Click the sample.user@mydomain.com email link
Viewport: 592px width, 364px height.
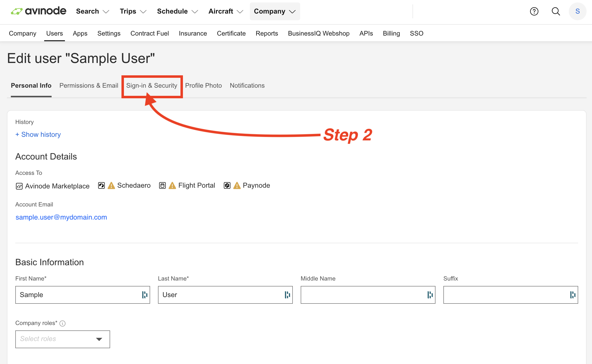pyautogui.click(x=61, y=217)
